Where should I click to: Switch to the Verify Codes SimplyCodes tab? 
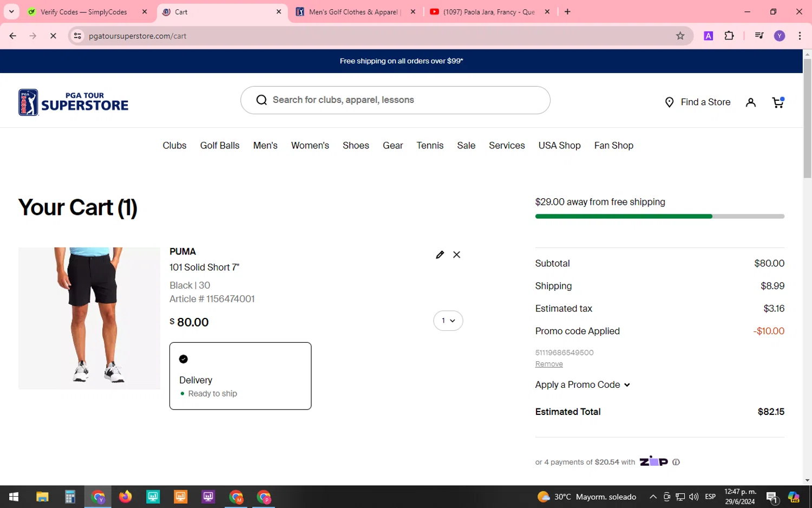click(x=87, y=11)
